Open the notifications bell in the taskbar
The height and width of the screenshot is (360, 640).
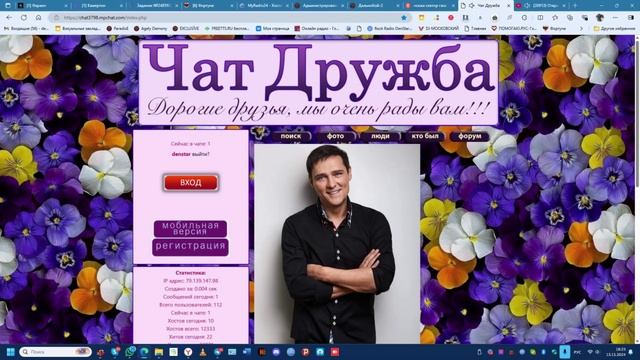click(x=631, y=352)
